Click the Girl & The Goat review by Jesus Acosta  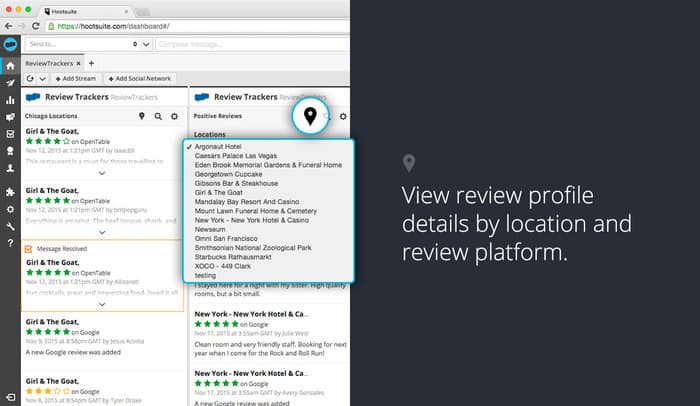104,336
